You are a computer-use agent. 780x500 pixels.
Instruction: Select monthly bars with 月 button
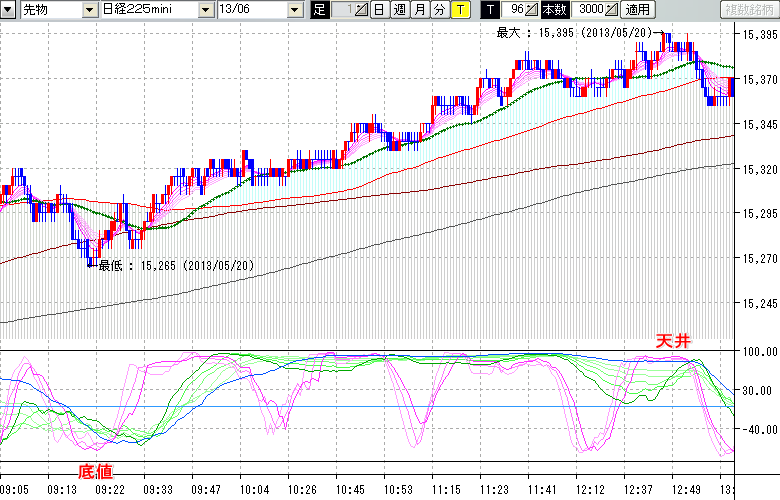419,9
